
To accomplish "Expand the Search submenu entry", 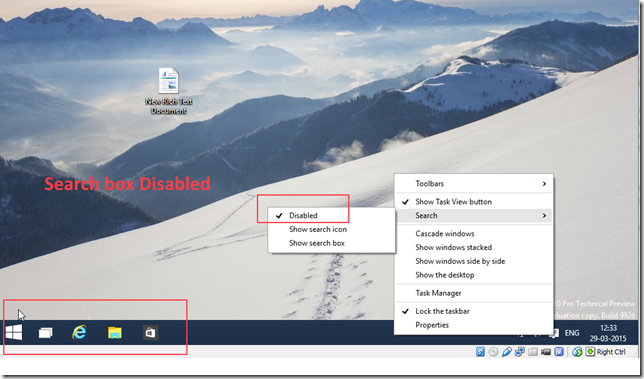I will point(474,215).
